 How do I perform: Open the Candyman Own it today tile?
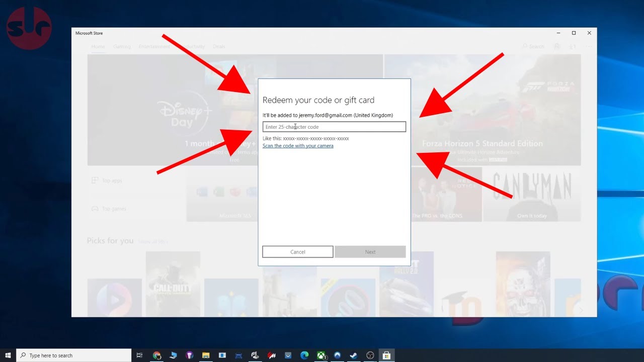[532, 195]
